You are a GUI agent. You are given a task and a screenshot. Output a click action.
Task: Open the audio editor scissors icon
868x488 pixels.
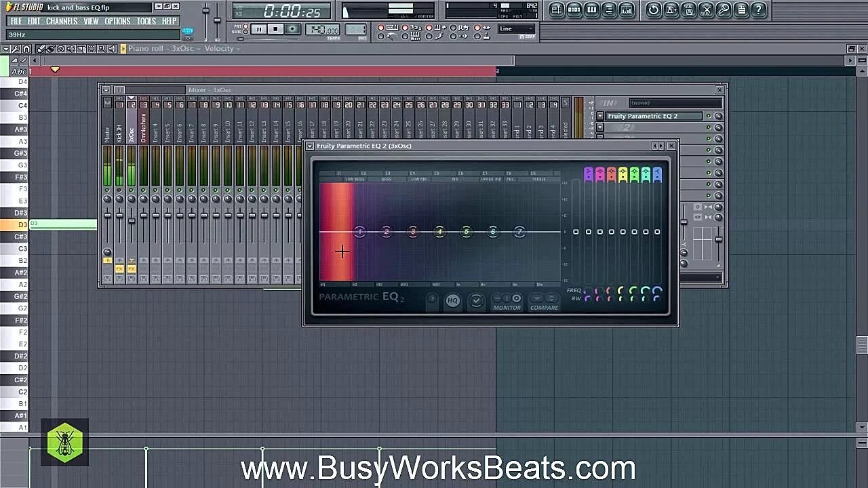pos(707,9)
